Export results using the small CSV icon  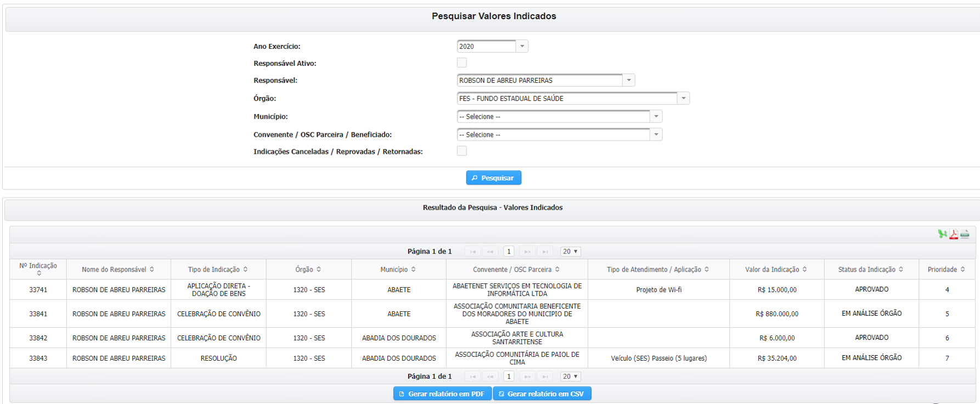tap(965, 234)
